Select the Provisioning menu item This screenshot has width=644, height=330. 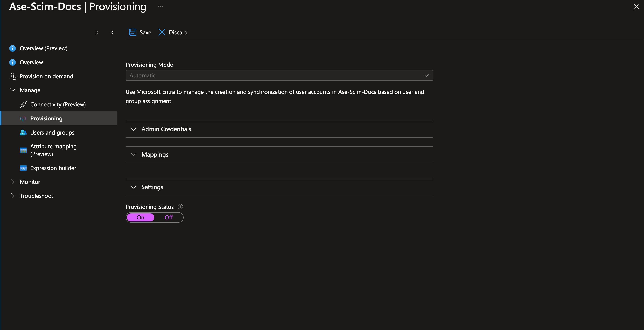pos(46,118)
